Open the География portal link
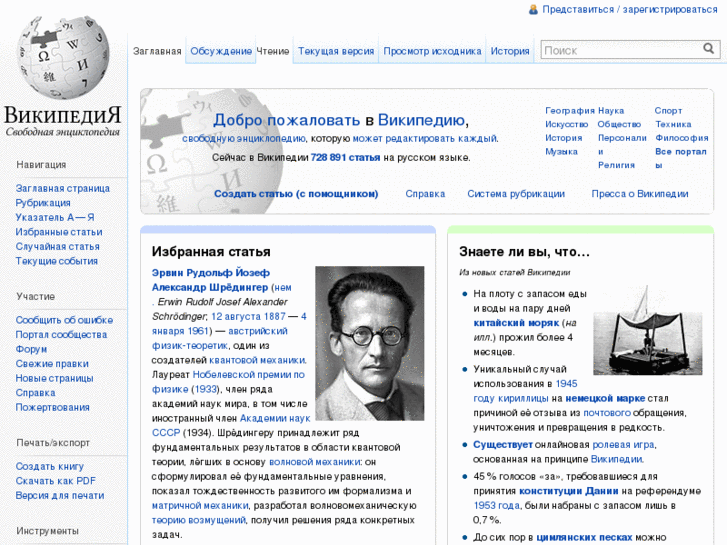Image resolution: width=727 pixels, height=545 pixels. [x=570, y=110]
